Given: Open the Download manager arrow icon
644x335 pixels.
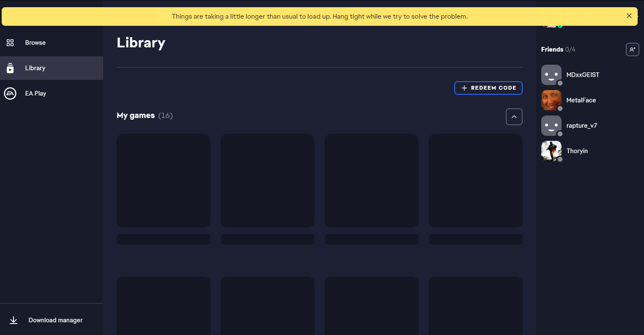Looking at the screenshot, I should [14, 320].
